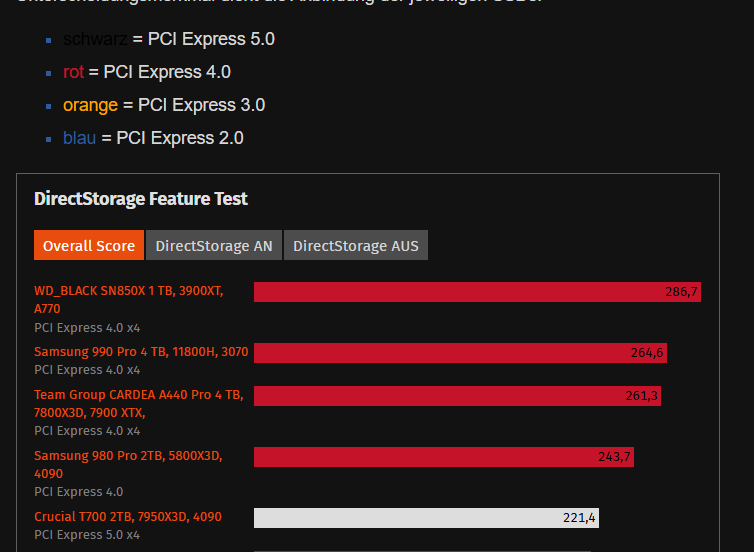Screen dimensions: 754x552
Task: Switch to the Overall Score tab
Action: tap(89, 246)
